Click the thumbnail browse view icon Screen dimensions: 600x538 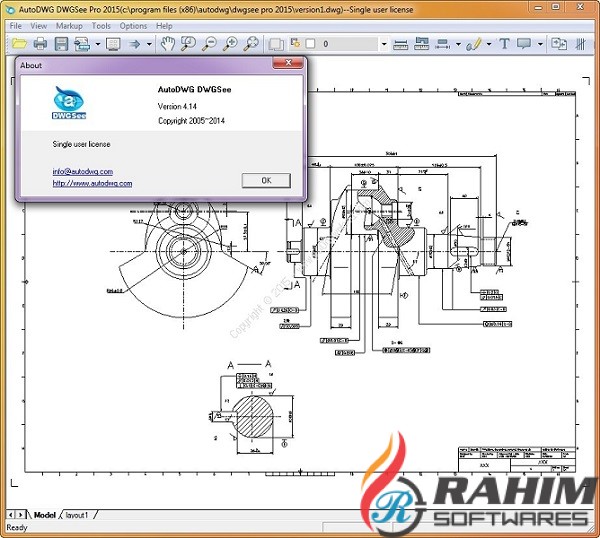pyautogui.click(x=113, y=44)
